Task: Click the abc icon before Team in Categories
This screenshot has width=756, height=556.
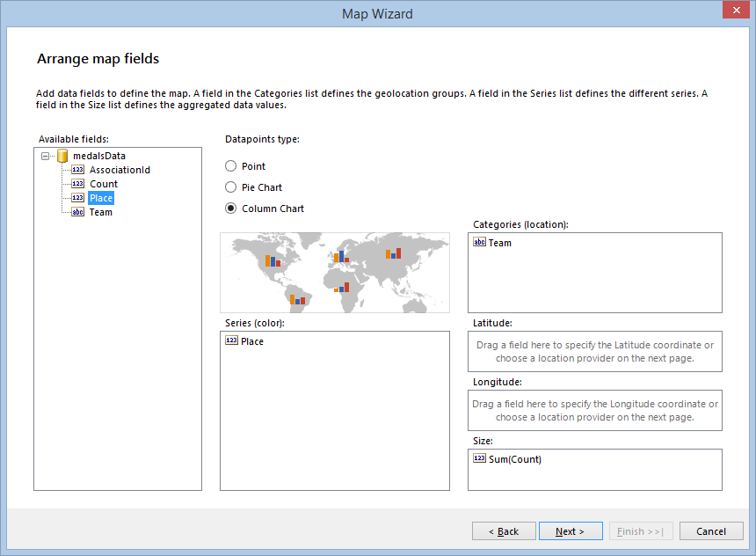Action: point(479,243)
